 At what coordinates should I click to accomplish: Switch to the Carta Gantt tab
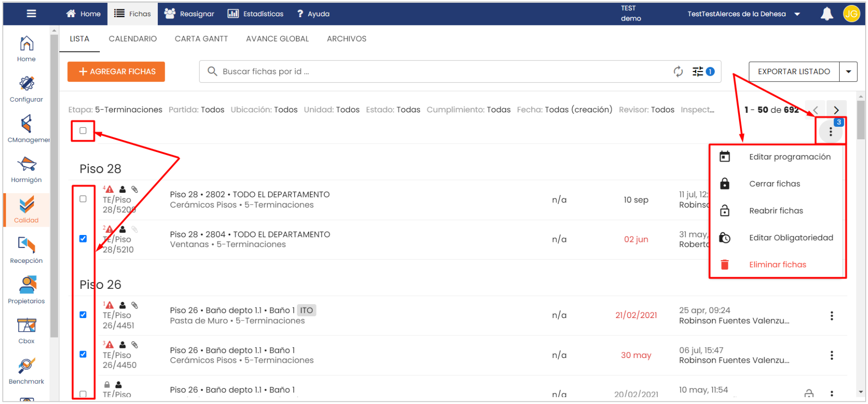pos(201,39)
